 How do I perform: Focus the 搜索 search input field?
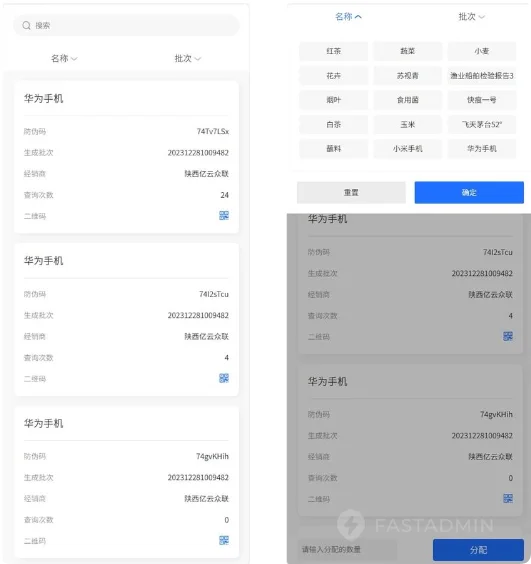point(126,26)
